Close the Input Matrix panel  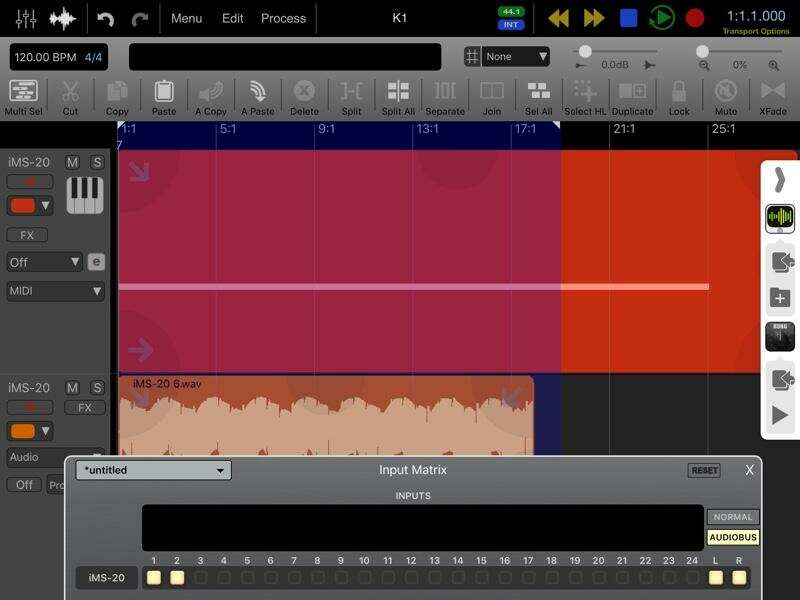[x=749, y=470]
